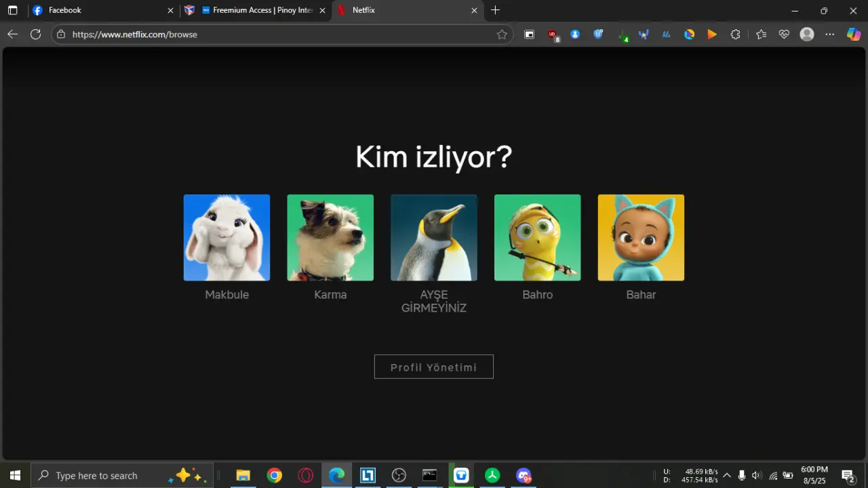Refresh the Netflix page
The image size is (868, 488).
pyautogui.click(x=35, y=34)
